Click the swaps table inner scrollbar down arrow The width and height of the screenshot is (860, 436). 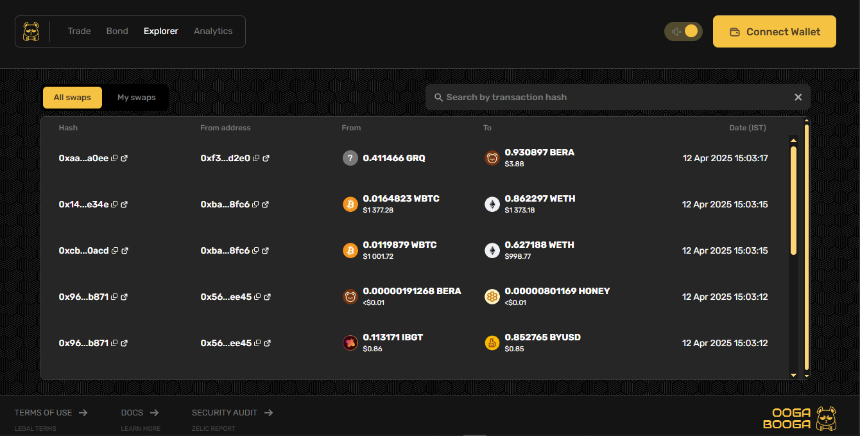point(793,375)
